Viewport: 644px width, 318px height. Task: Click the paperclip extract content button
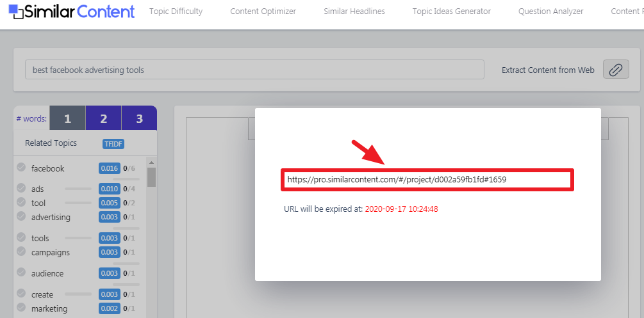click(616, 69)
